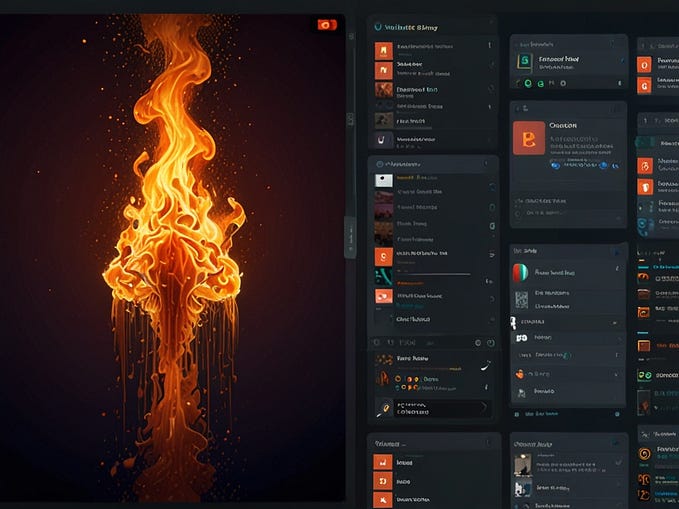Click the power icon in the second list toolbar
679x509 pixels.
(x=491, y=343)
